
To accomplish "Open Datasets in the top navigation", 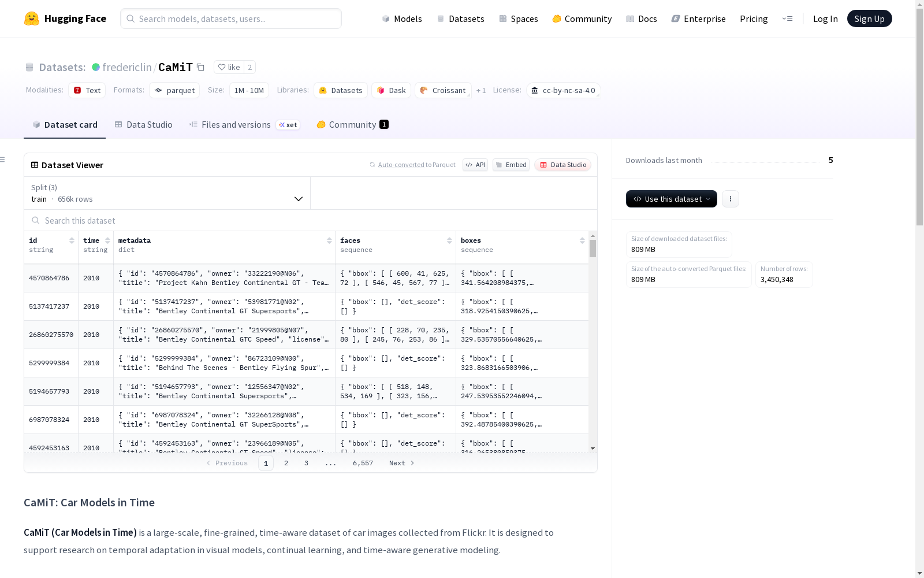I will click(x=460, y=18).
